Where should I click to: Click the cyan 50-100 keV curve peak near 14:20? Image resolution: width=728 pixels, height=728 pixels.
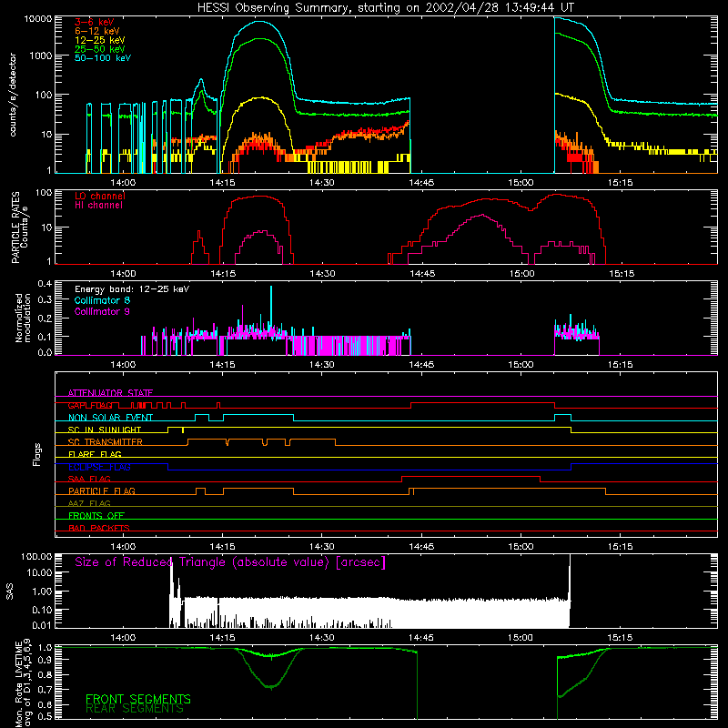click(x=258, y=21)
